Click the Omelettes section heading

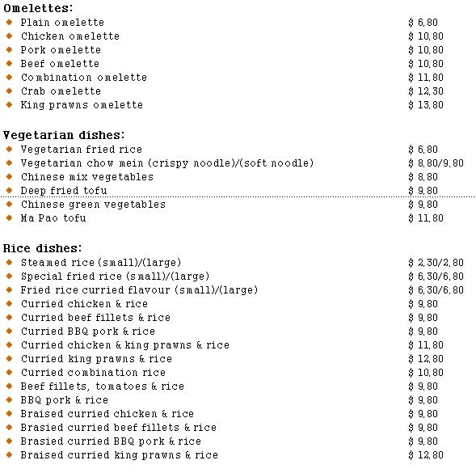[x=38, y=8]
